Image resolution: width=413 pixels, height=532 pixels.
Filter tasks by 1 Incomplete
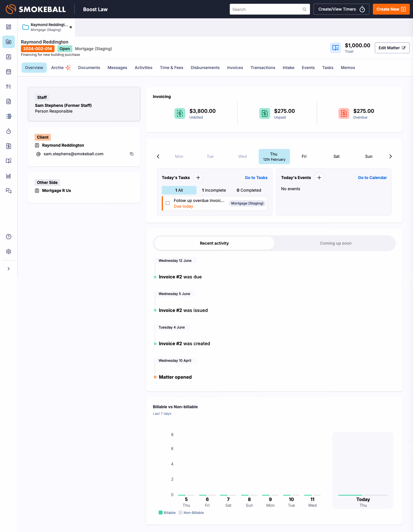pos(214,190)
